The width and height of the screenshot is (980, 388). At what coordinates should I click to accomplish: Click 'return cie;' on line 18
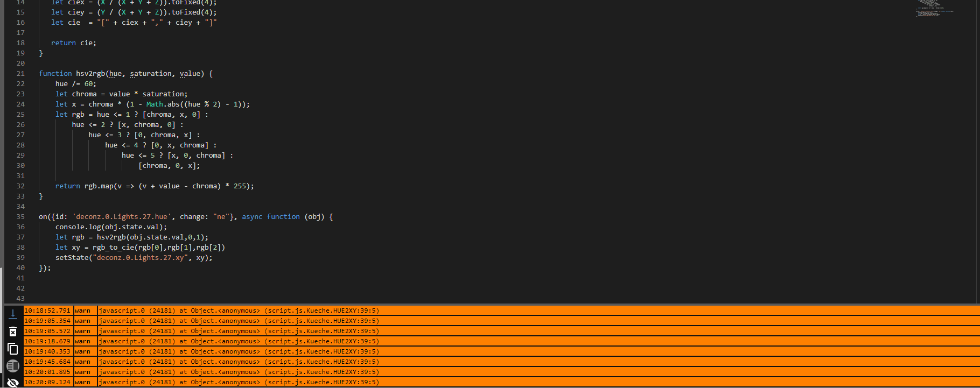pyautogui.click(x=74, y=43)
